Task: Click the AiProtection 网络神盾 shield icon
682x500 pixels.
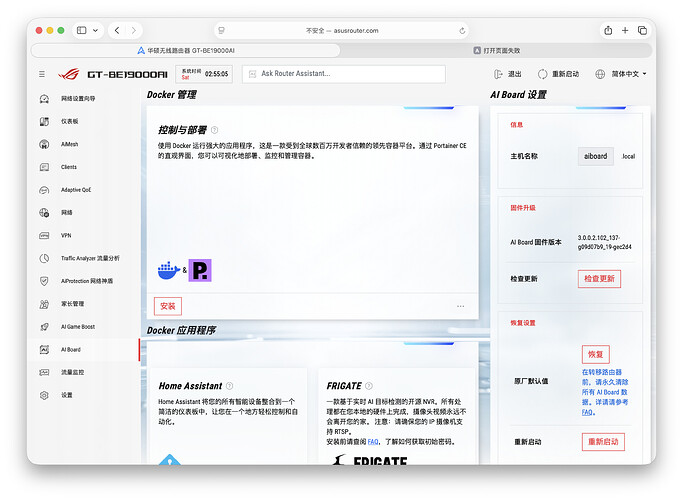Action: (x=44, y=281)
